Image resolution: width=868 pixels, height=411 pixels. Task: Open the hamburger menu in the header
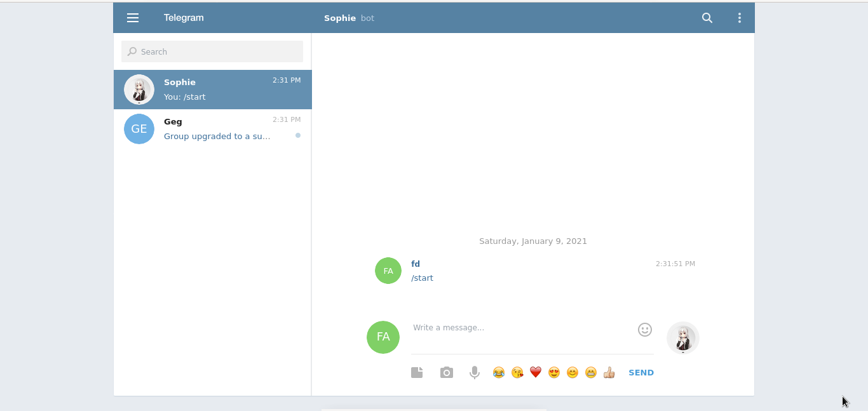[x=133, y=18]
